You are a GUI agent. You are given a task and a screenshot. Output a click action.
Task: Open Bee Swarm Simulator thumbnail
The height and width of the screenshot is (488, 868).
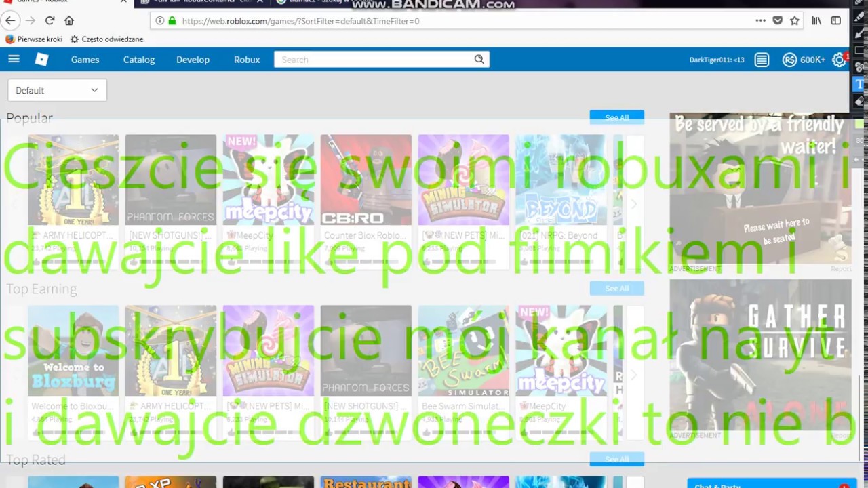(464, 350)
